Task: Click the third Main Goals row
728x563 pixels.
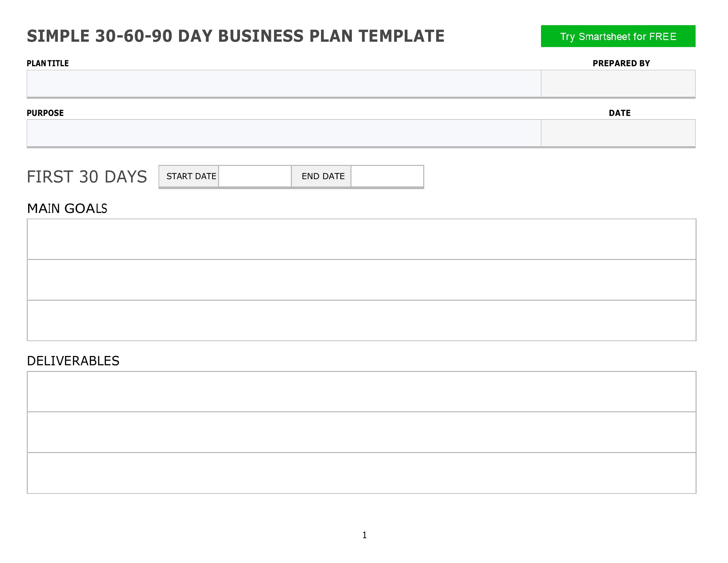Action: click(x=361, y=321)
